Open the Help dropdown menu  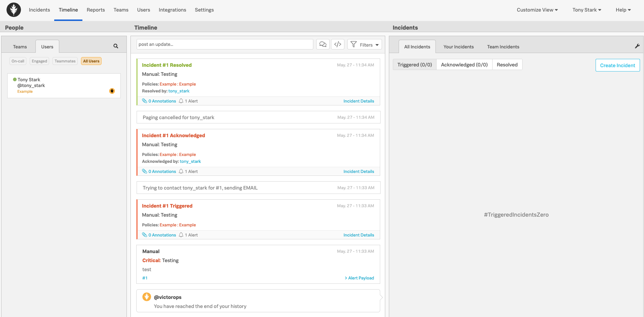(623, 10)
